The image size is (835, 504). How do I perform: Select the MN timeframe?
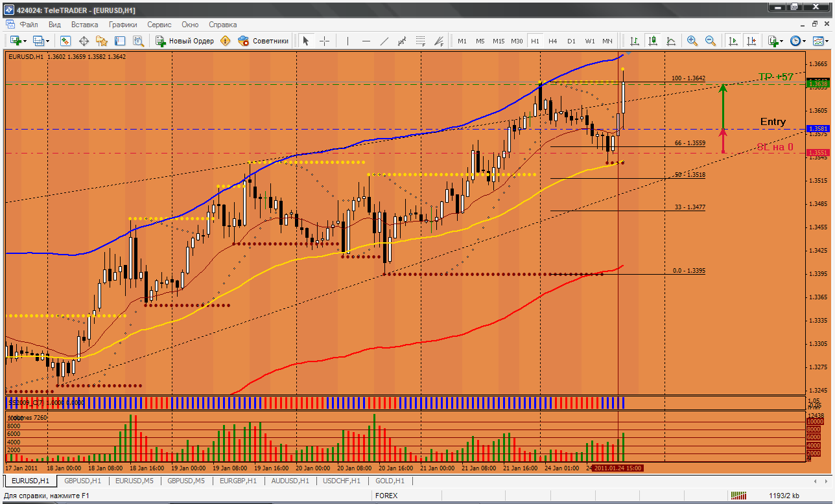(607, 41)
